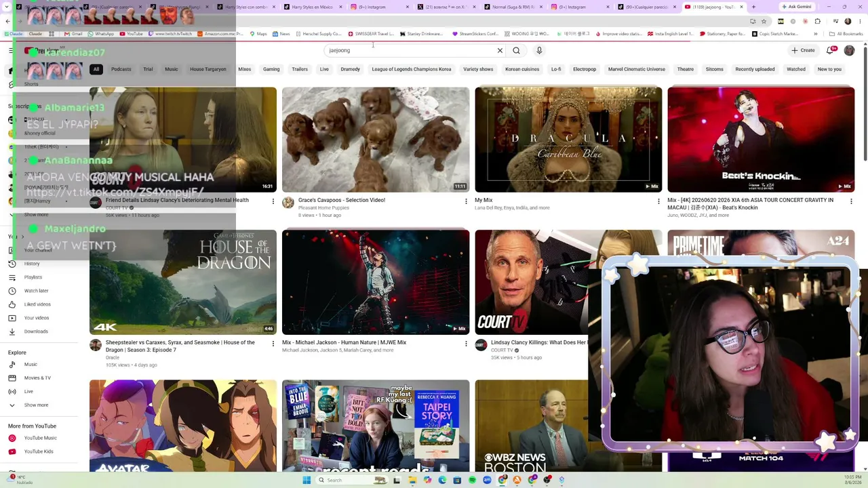
Task: Filter by House Targaryen chip
Action: (x=208, y=69)
